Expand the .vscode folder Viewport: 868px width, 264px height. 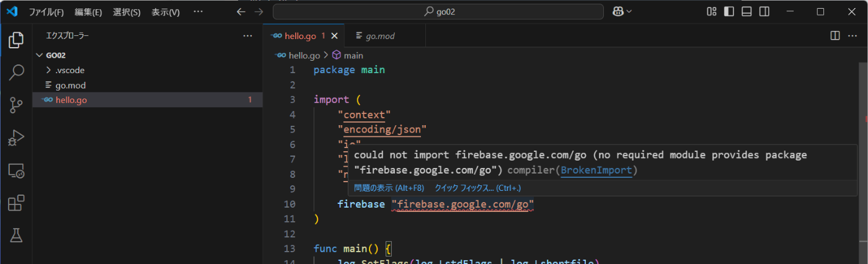click(x=148, y=70)
